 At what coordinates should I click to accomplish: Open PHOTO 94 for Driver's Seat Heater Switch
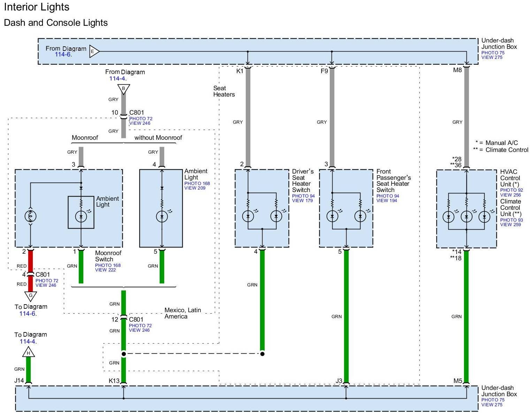click(x=303, y=196)
